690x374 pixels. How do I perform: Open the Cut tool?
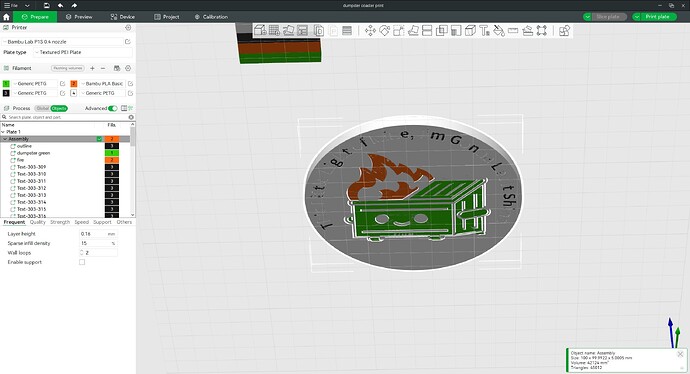click(427, 30)
